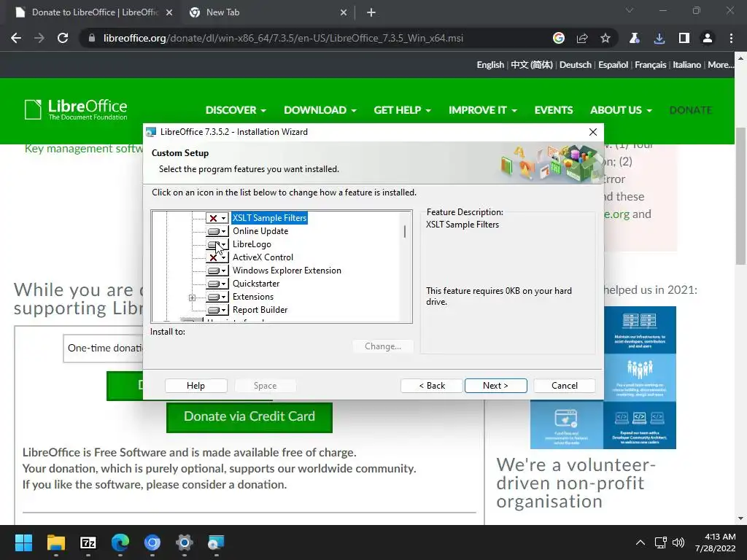Select the Report Builder feature label
747x560 pixels.
260,309
